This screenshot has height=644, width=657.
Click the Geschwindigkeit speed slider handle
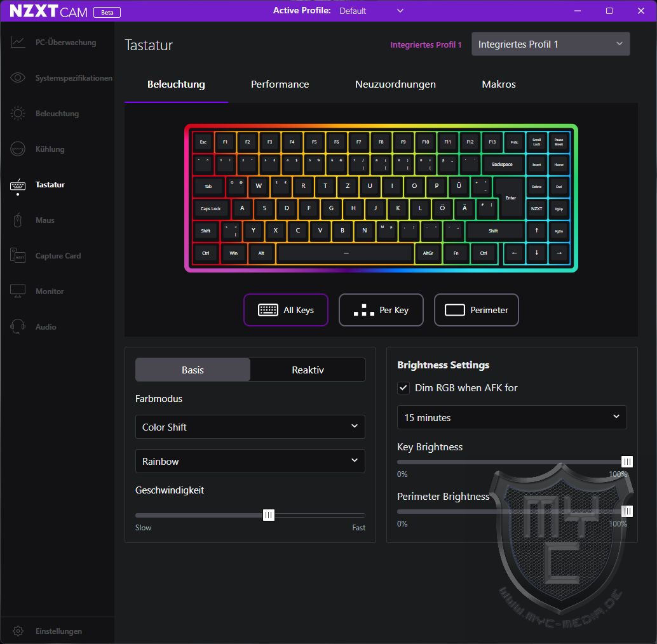[269, 515]
